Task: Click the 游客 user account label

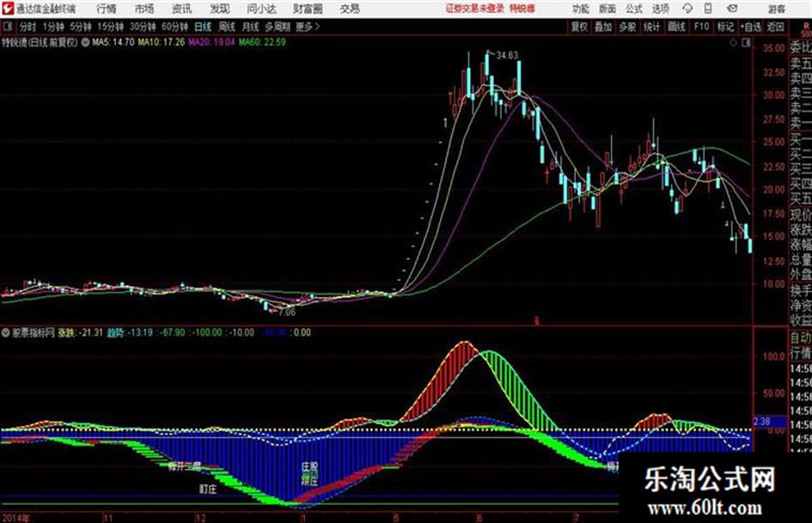Action: [776, 9]
